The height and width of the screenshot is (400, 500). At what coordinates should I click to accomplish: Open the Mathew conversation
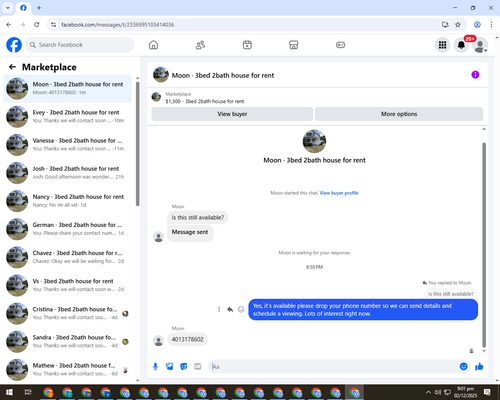click(67, 369)
